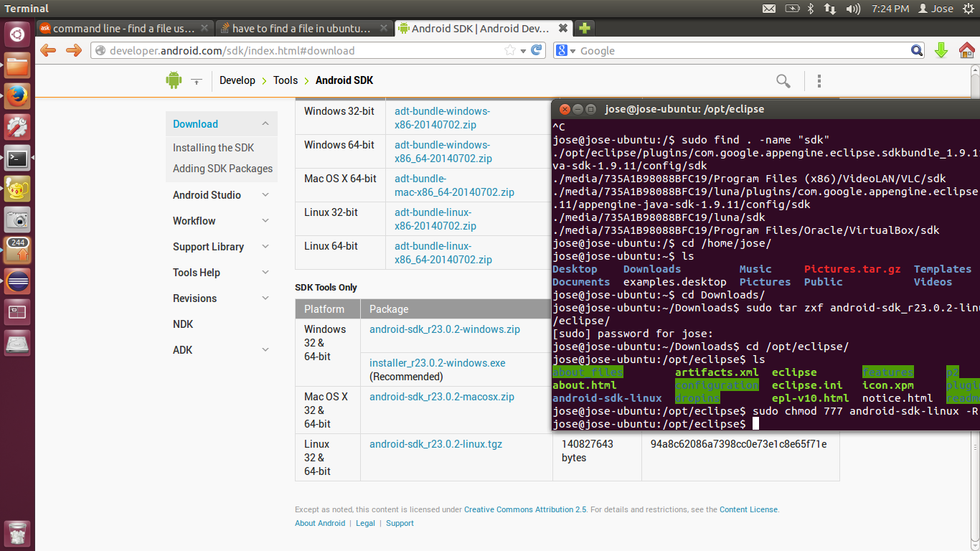
Task: Open Creative Commons Attribution 2.5 link
Action: tap(525, 509)
